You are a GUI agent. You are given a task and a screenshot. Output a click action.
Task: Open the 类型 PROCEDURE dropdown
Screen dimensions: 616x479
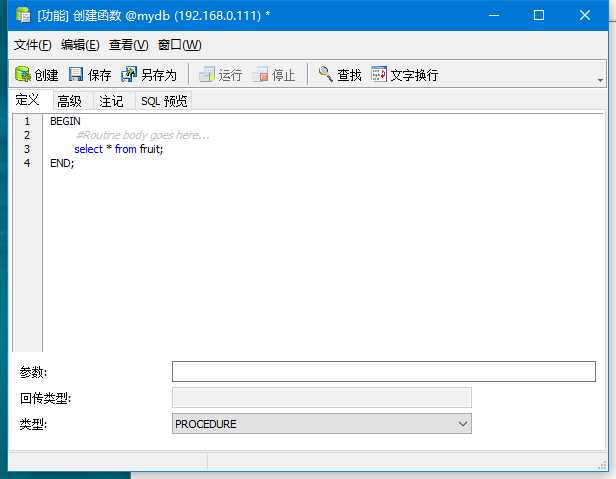pos(321,424)
